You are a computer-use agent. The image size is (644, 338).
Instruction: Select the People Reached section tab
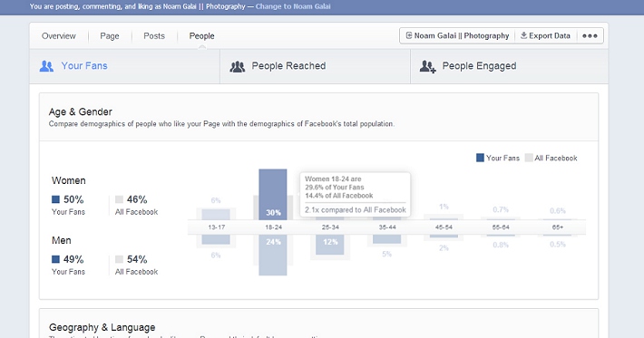[315, 66]
